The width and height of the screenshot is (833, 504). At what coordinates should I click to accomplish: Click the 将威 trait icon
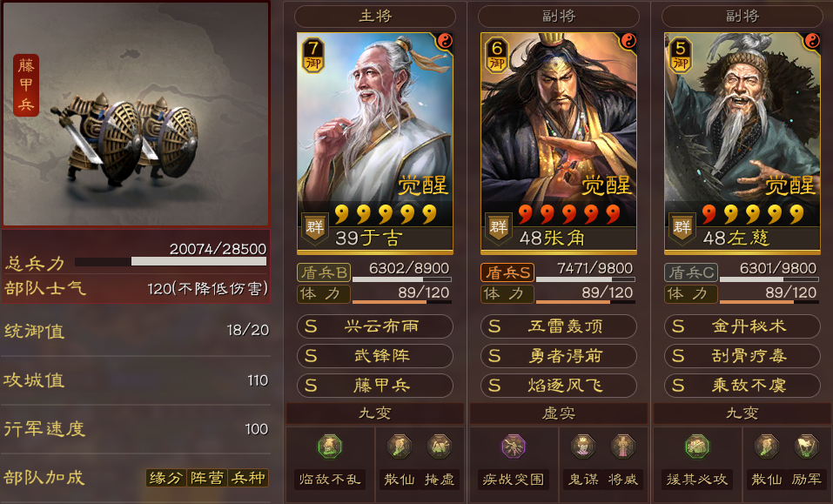click(x=623, y=446)
